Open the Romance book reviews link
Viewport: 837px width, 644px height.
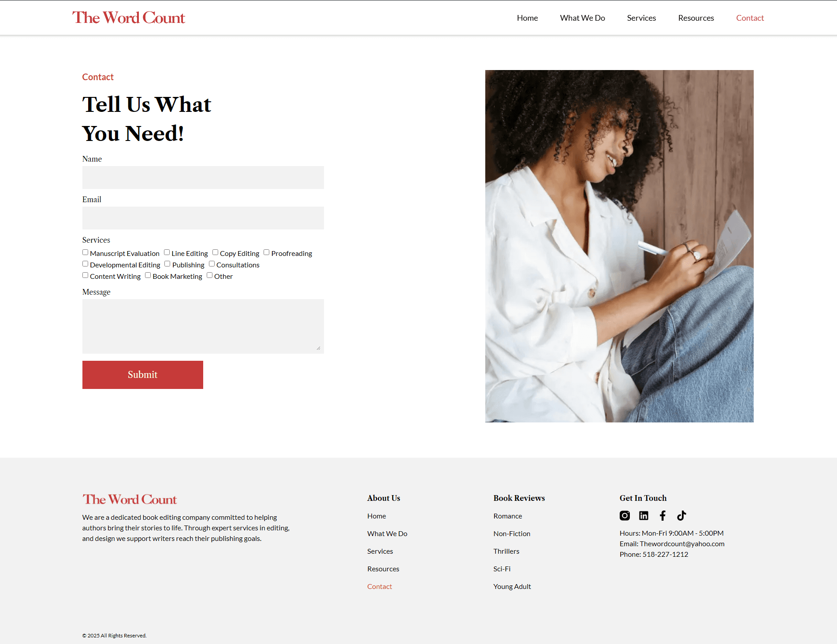click(x=508, y=516)
